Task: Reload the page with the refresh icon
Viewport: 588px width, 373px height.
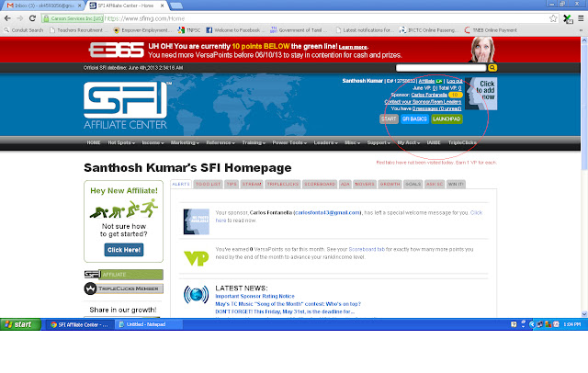Action: click(x=32, y=18)
